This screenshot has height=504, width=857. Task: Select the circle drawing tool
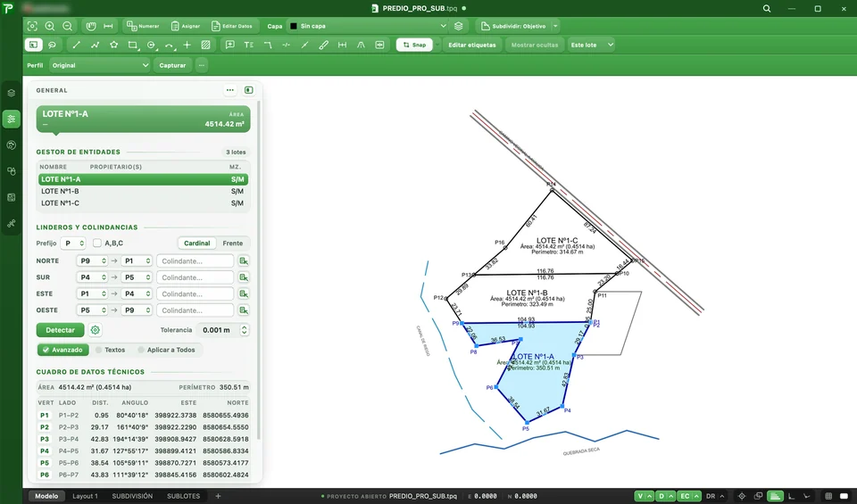click(x=151, y=45)
